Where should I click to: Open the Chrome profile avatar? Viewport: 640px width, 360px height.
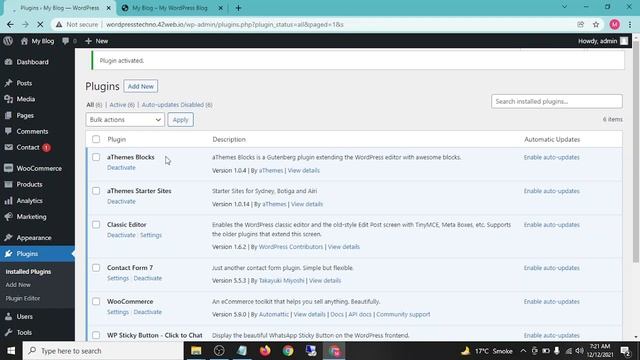pos(615,24)
